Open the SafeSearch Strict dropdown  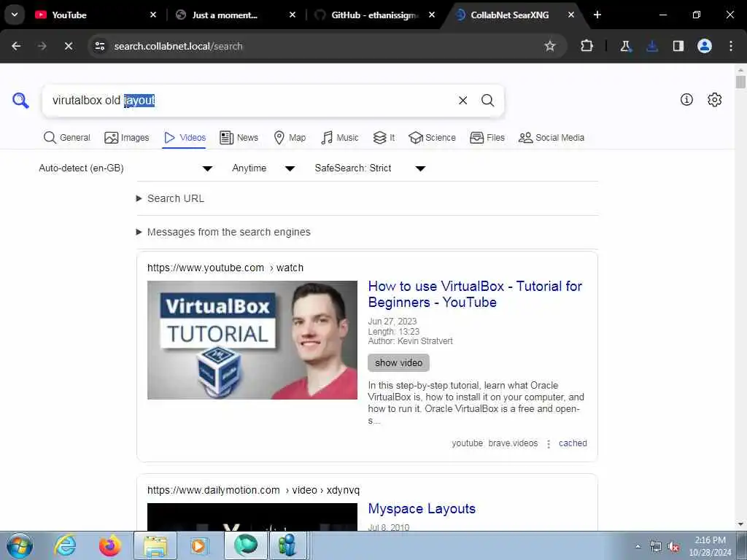[370, 168]
